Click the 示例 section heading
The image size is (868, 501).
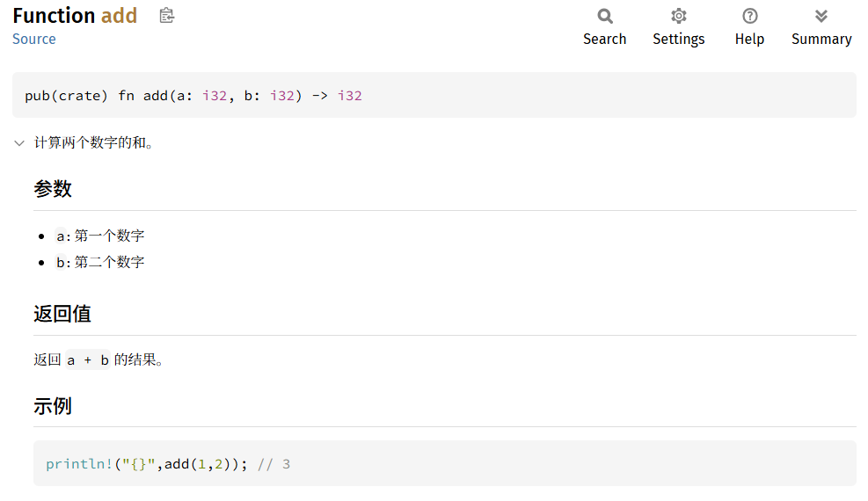click(53, 406)
